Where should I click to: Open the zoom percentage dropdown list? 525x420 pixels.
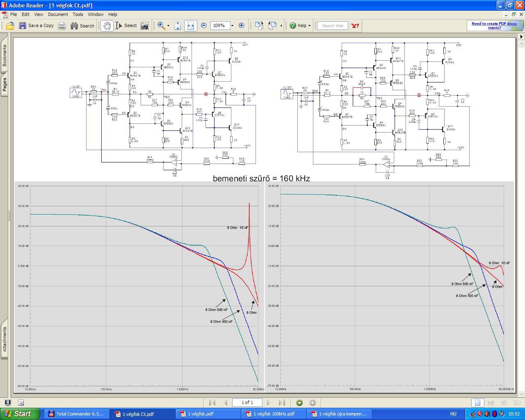tap(232, 25)
